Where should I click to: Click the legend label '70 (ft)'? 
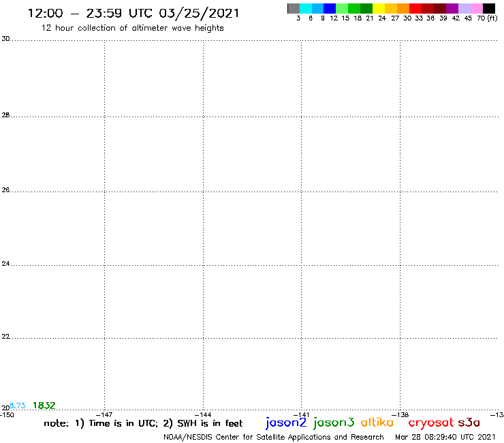coord(487,18)
